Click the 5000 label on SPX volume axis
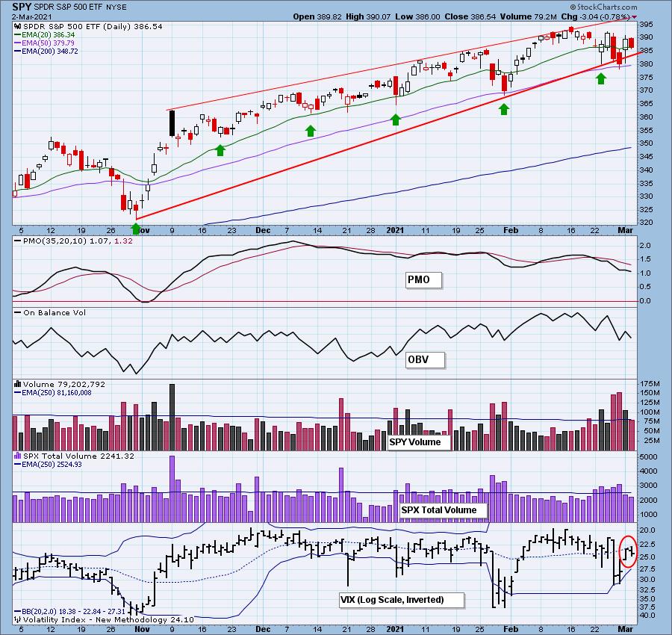672x635 pixels. 648,456
